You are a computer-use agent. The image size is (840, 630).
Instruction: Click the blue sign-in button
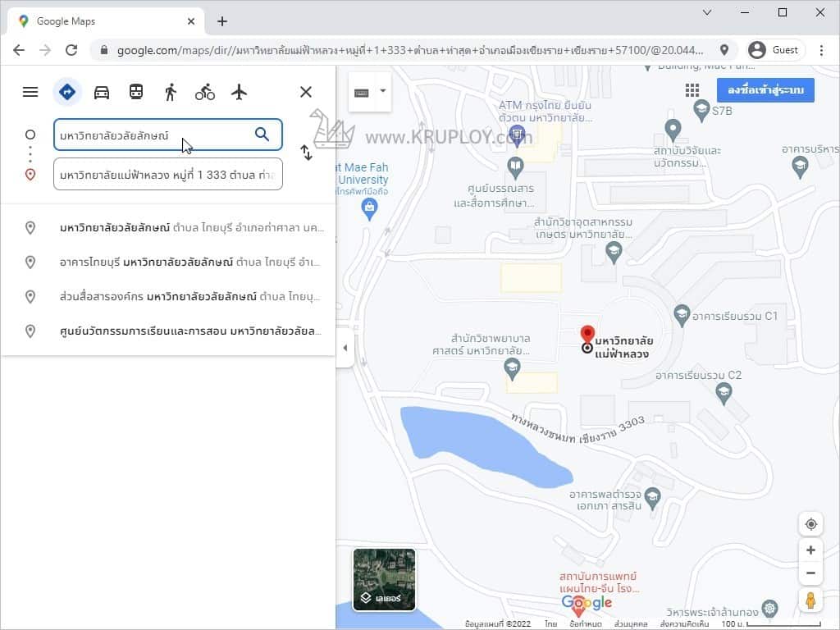765,90
